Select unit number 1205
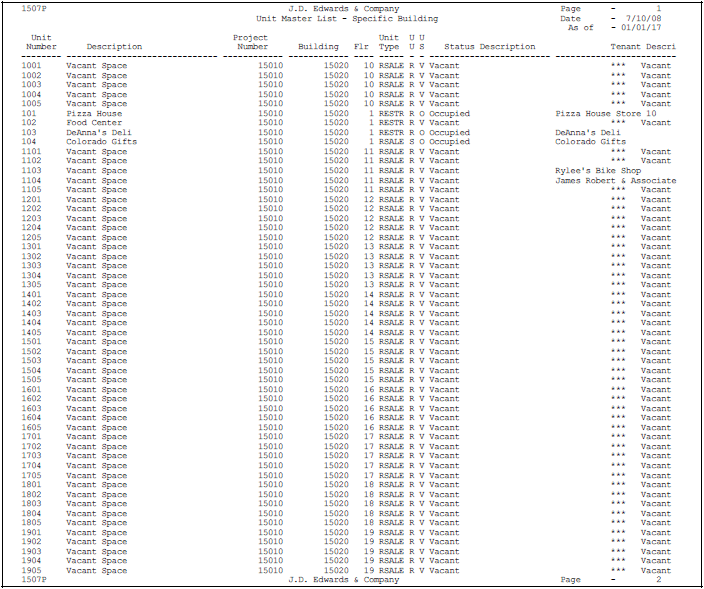Viewport: 704px width, 589px height. pos(31,237)
